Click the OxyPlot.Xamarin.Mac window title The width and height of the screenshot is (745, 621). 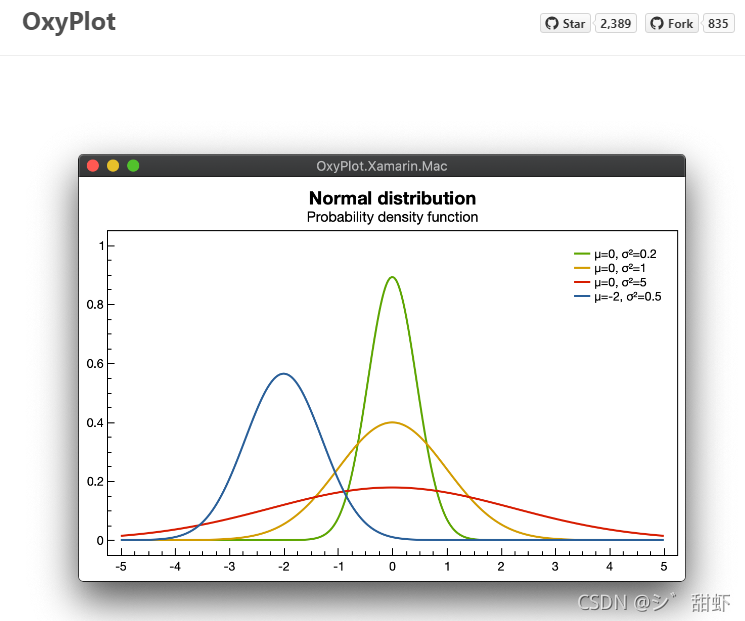click(382, 166)
